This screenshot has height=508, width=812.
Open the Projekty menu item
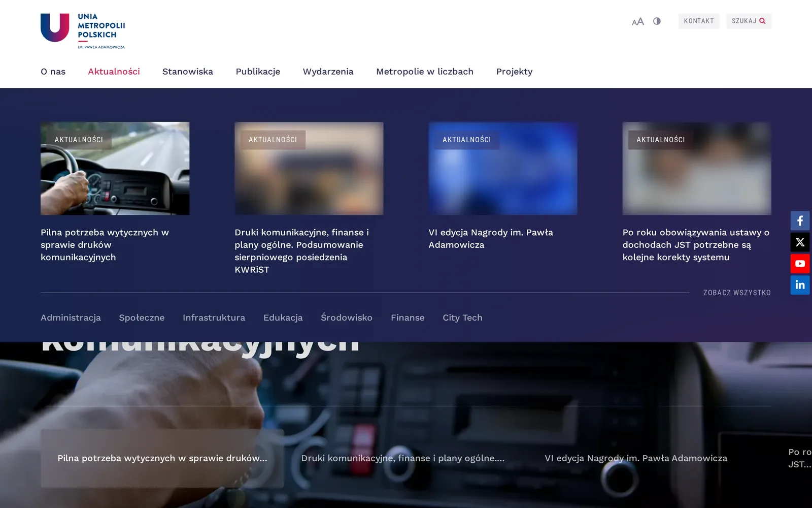click(514, 72)
